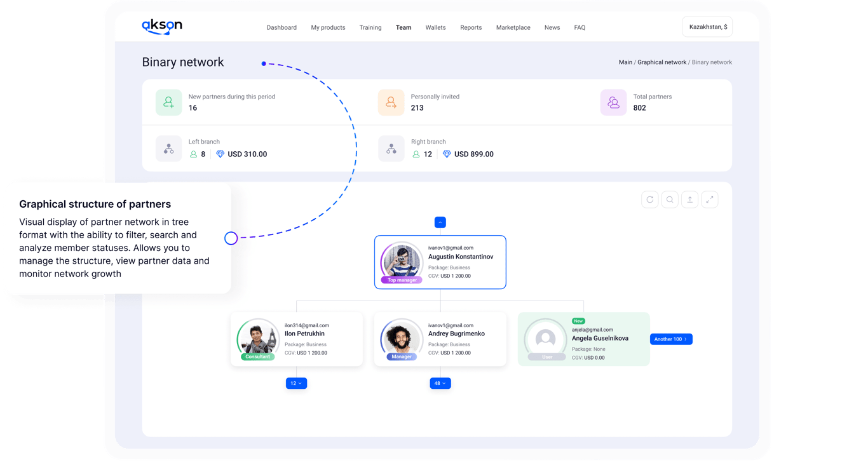Expand the 12 children under Ilon Petrukhin
Image resolution: width=868 pixels, height=467 pixels.
point(296,383)
